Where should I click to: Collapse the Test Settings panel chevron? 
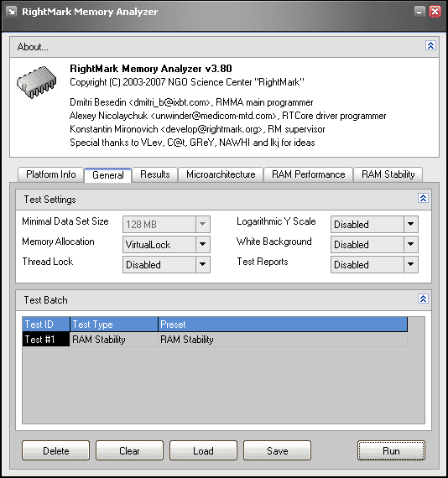[x=423, y=199]
